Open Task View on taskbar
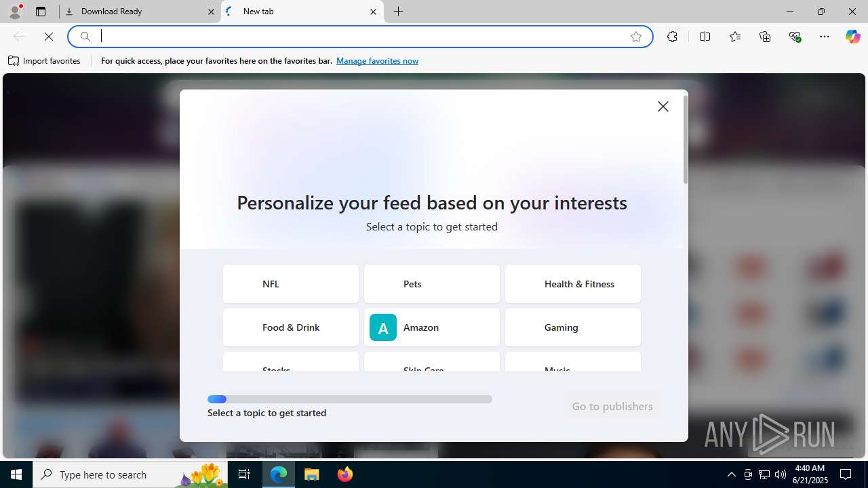Image resolution: width=868 pixels, height=488 pixels. pos(244,474)
